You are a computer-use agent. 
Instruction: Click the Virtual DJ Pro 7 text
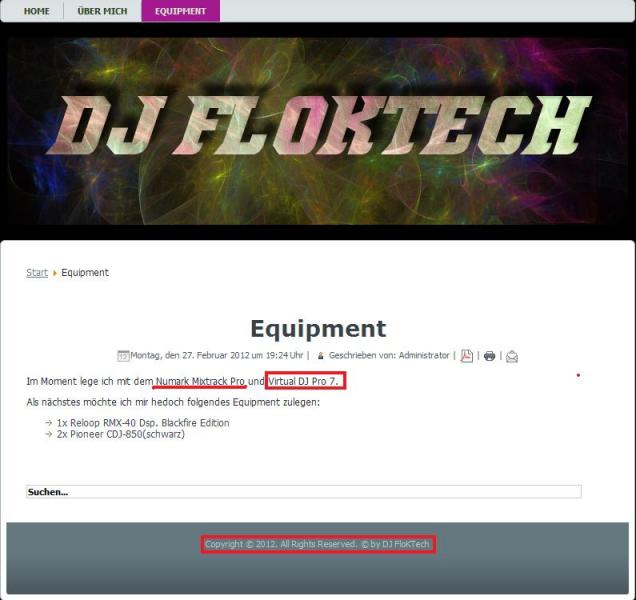(303, 381)
